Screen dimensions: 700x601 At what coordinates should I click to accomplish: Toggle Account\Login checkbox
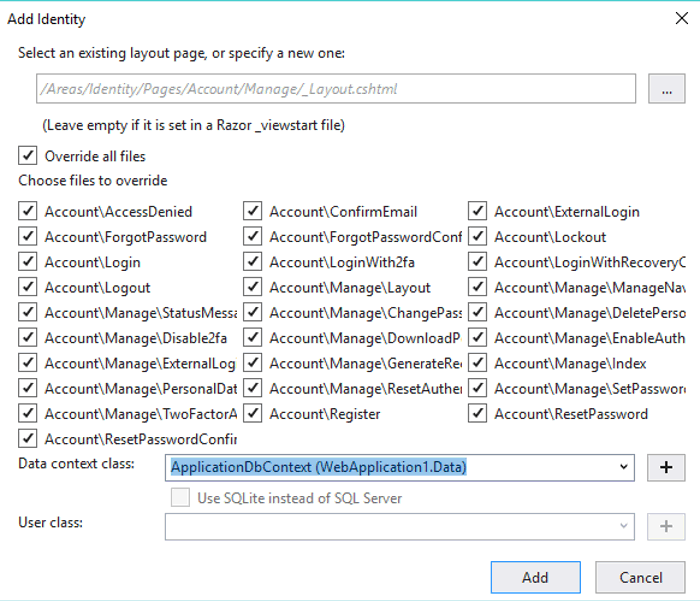point(27,262)
